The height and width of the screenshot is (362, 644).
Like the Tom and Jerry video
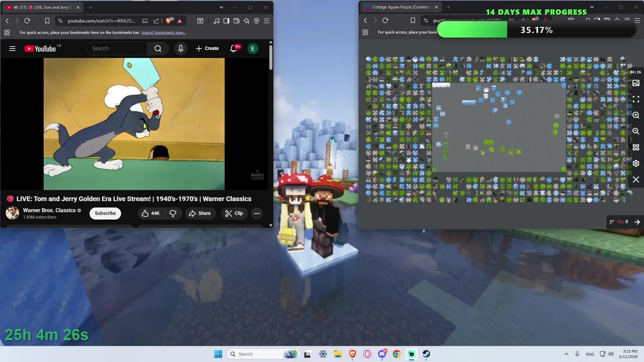(150, 213)
